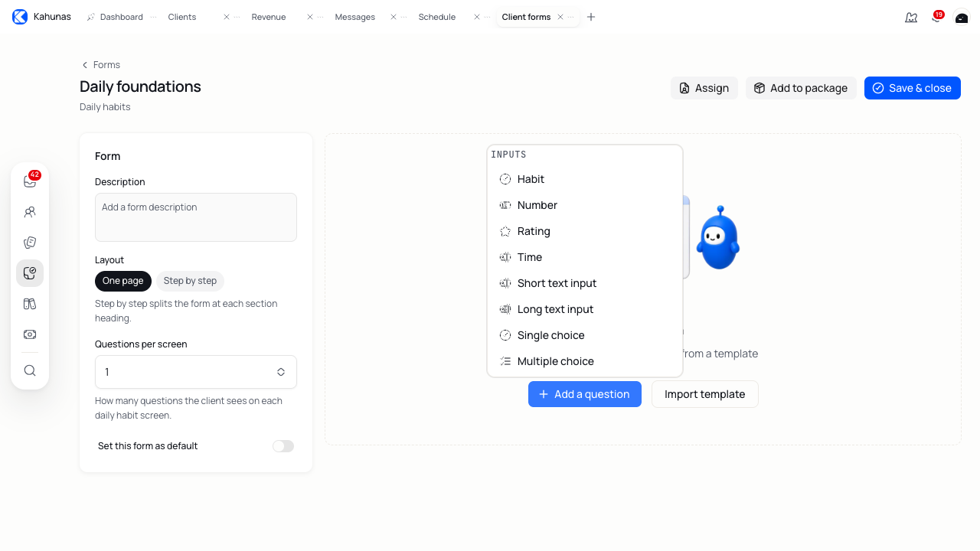Choose Rating input type
Viewport: 980px width, 551px height.
585,231
